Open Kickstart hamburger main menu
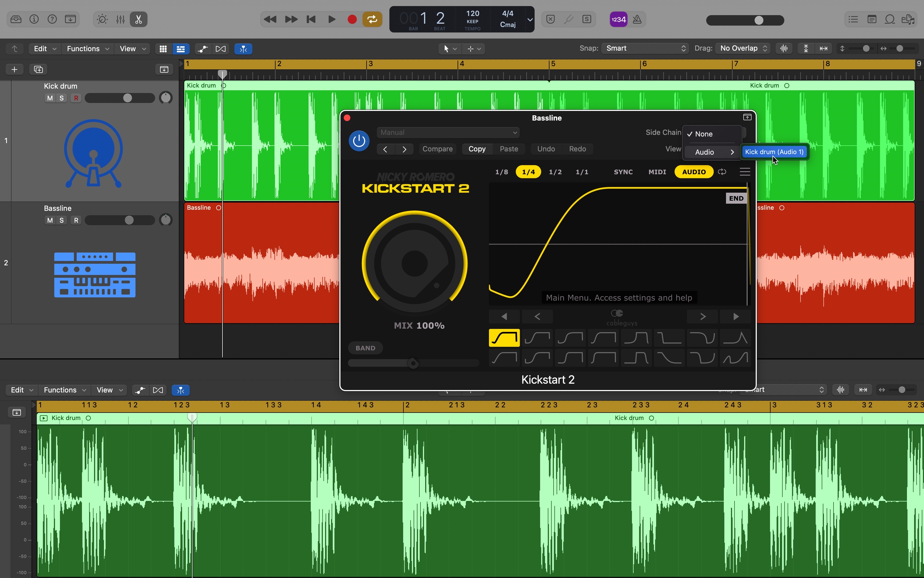The image size is (924, 578). click(x=744, y=172)
